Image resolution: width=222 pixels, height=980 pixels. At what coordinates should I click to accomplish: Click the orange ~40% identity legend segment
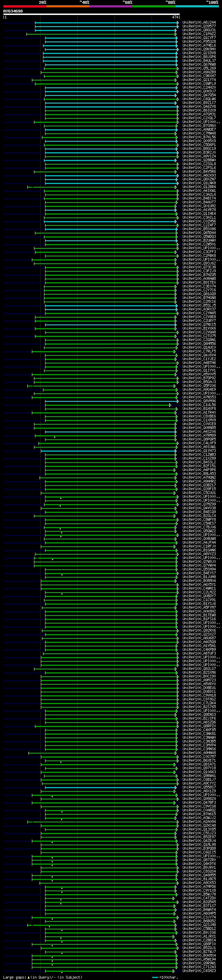click(x=68, y=6)
